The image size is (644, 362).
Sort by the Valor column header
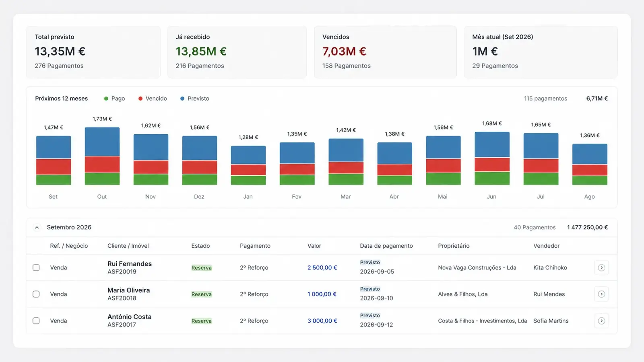(314, 246)
